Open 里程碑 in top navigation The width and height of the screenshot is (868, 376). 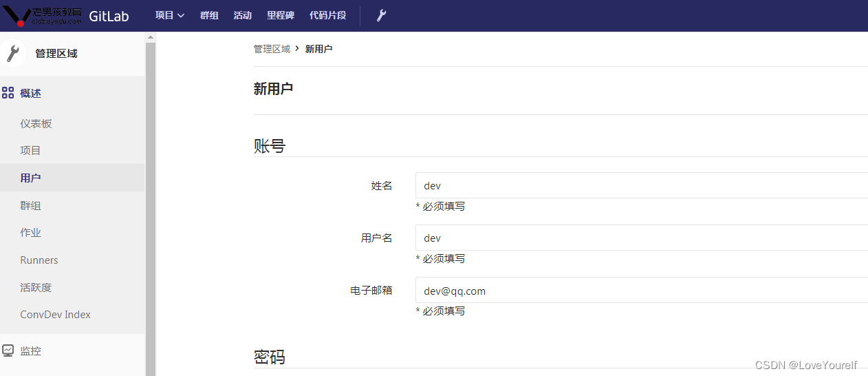pos(281,15)
